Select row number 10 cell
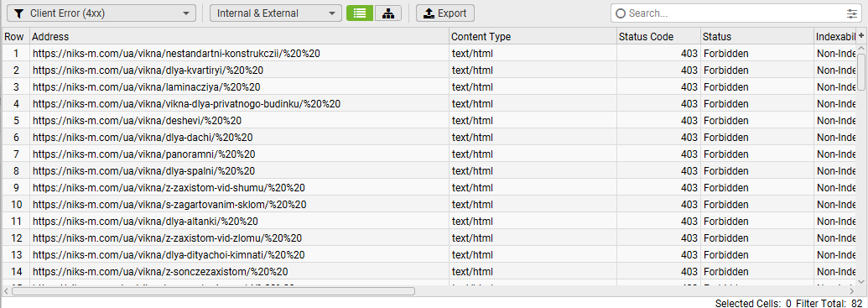The height and width of the screenshot is (308, 868). pos(16,205)
